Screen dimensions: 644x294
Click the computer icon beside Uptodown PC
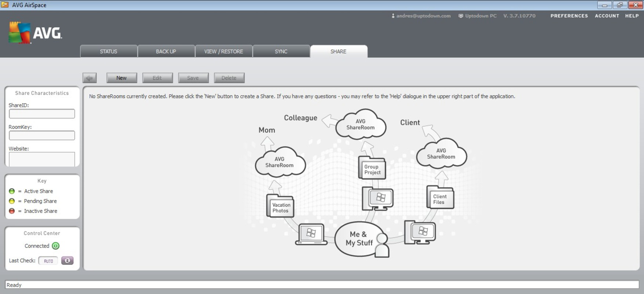pos(460,16)
